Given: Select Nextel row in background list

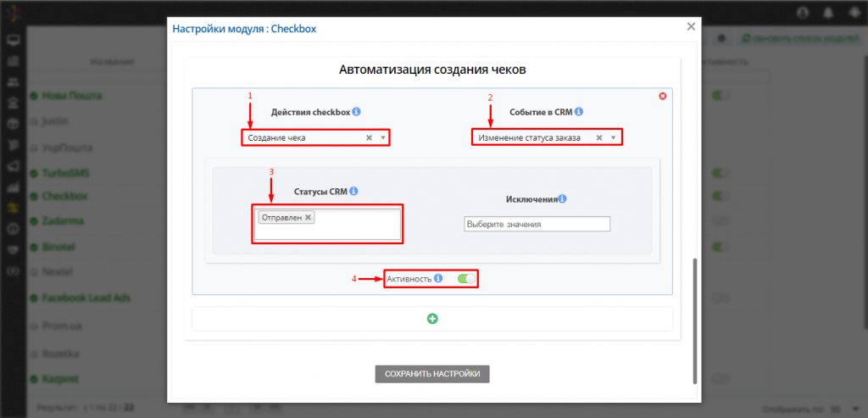Looking at the screenshot, I should click(x=58, y=272).
